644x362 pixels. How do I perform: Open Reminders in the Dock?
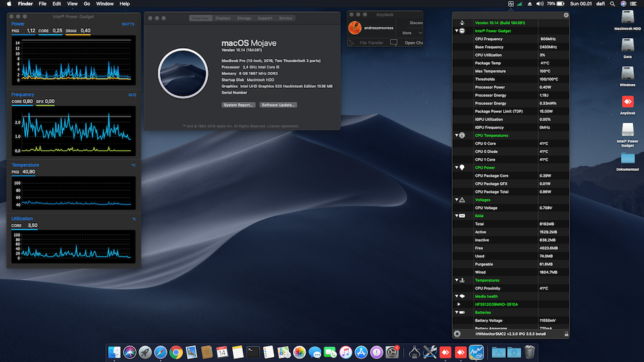(268, 352)
